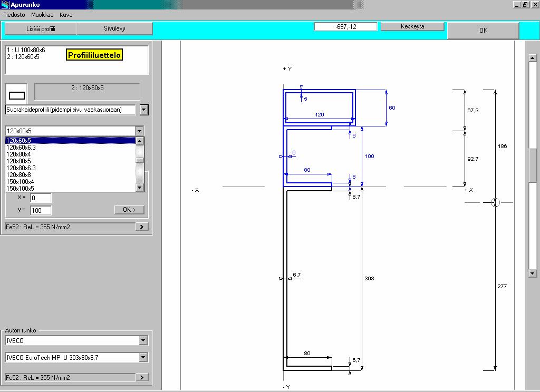Click the size list scrollbar thumb
The height and width of the screenshot is (392, 540).
click(x=139, y=160)
